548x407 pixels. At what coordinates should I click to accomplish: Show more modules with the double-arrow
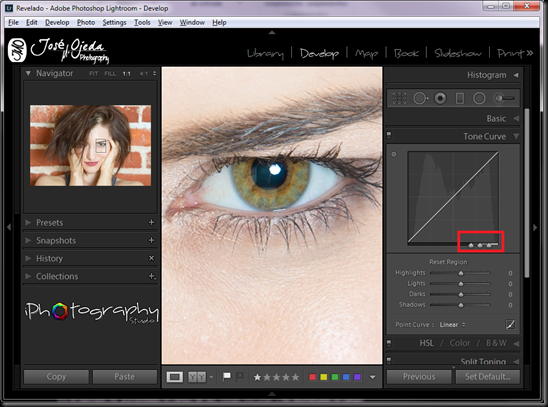click(530, 53)
